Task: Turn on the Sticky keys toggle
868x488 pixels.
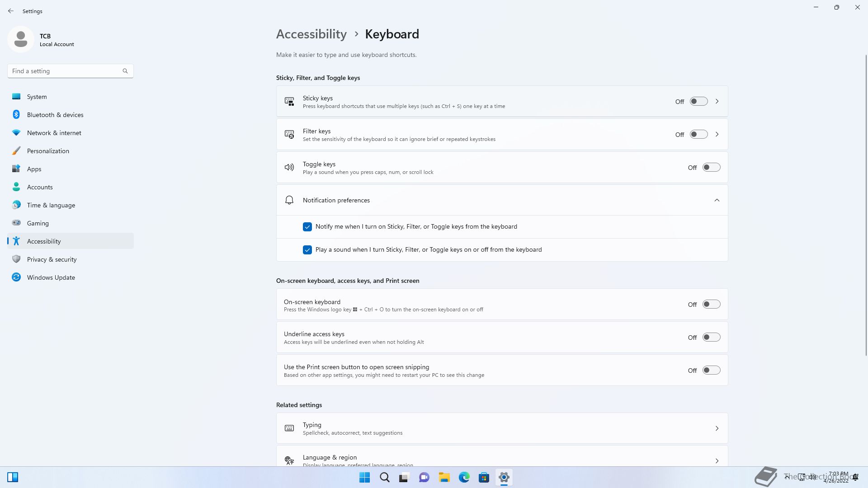Action: click(x=698, y=101)
